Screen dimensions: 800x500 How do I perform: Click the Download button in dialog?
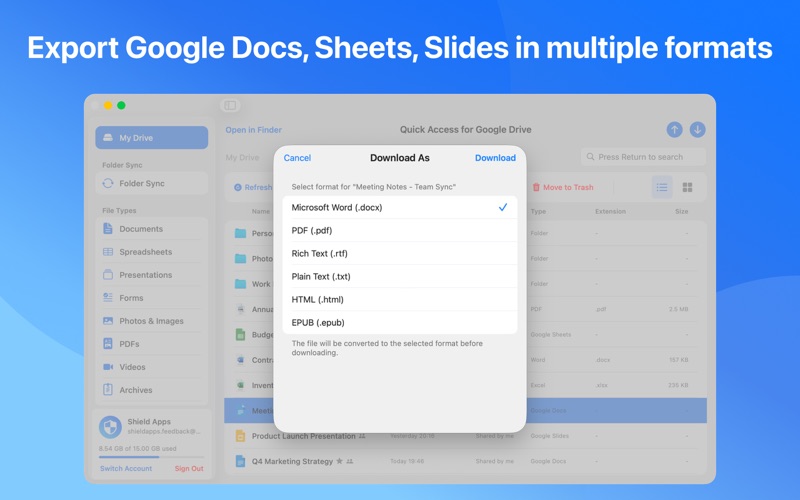pos(495,158)
